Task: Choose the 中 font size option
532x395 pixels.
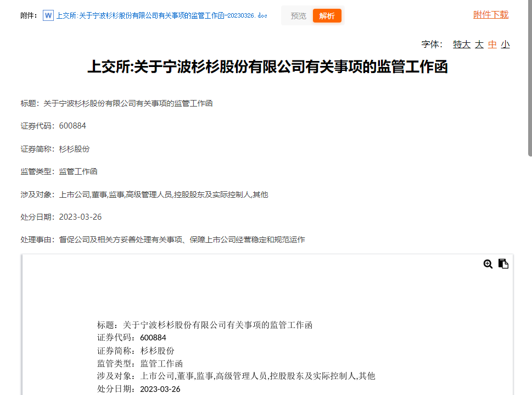Action: click(x=492, y=44)
